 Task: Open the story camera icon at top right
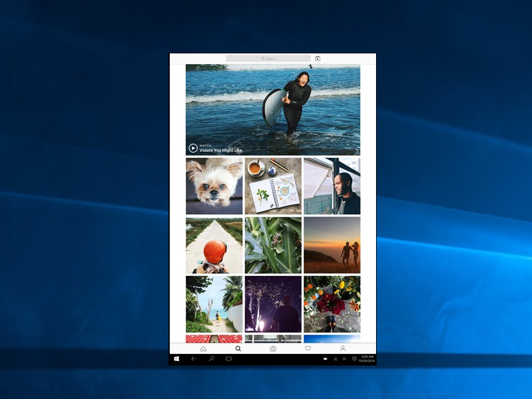[317, 58]
